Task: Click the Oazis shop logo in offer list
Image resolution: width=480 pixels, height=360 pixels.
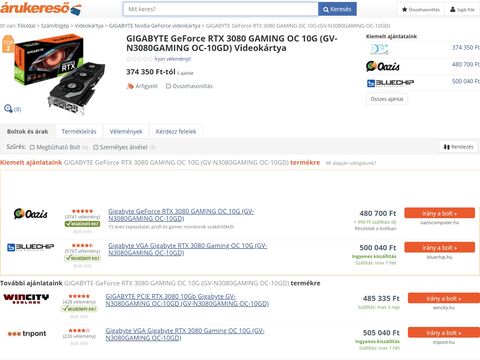Action: pyautogui.click(x=31, y=213)
